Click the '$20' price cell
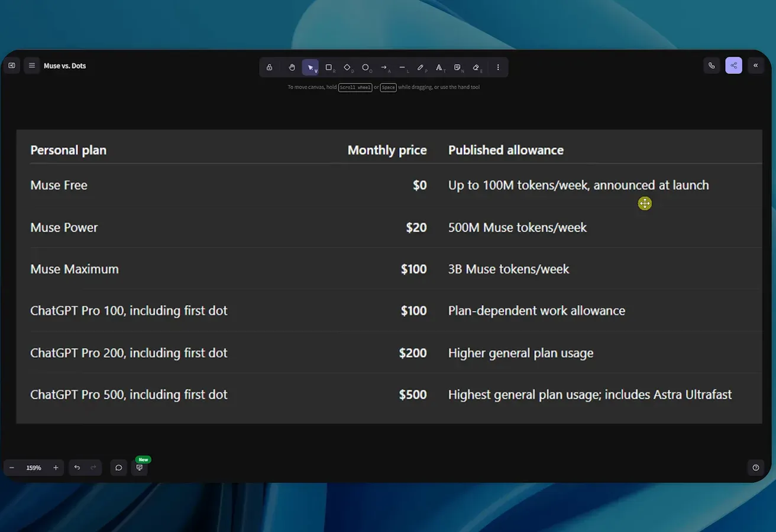This screenshot has height=532, width=776. click(x=416, y=228)
